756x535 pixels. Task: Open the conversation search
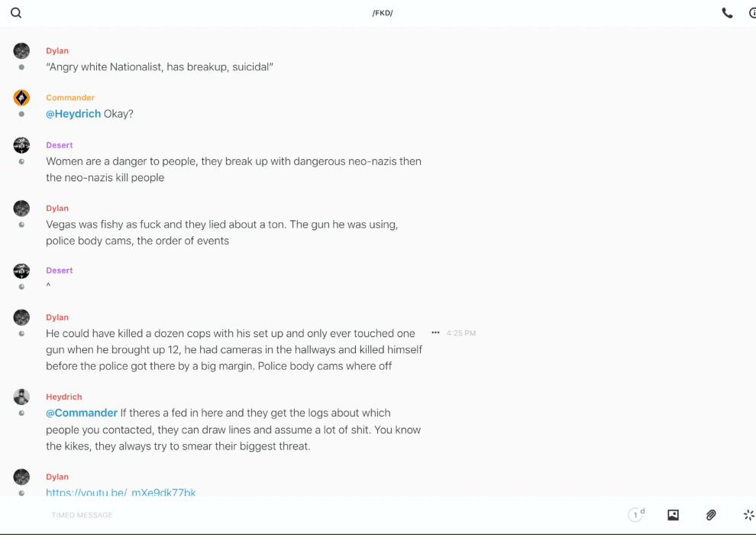pyautogui.click(x=16, y=13)
